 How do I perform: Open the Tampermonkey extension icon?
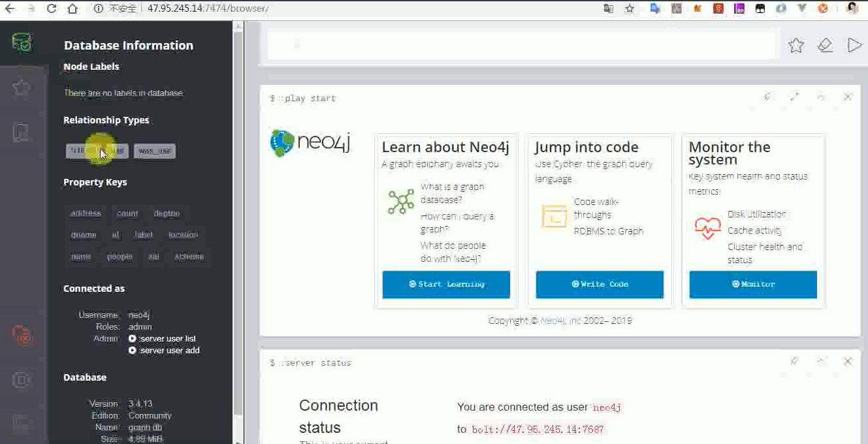[x=760, y=8]
